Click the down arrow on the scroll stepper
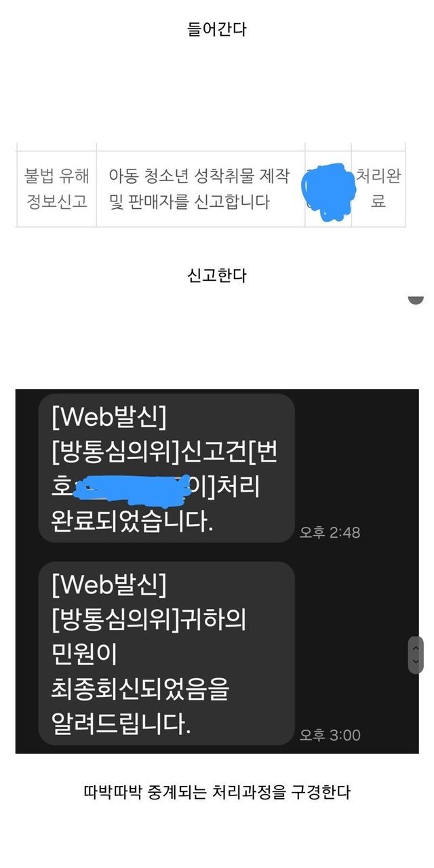This screenshot has height=868, width=434. point(416,661)
